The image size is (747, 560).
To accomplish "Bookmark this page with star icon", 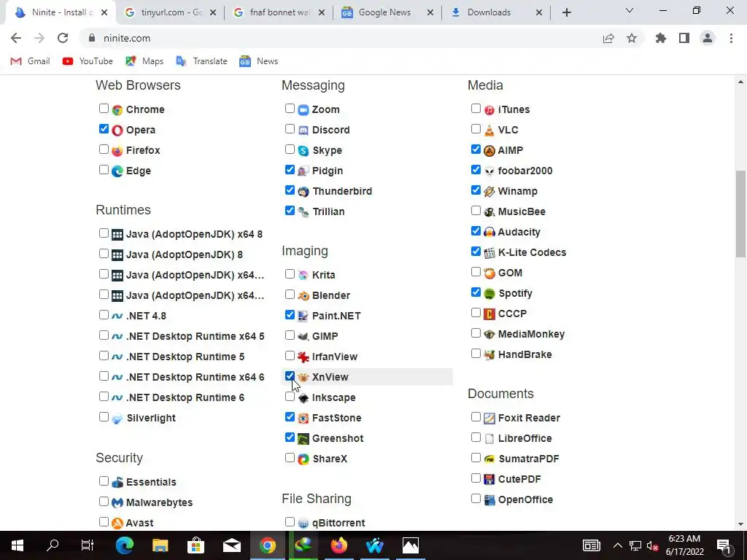I will 632,38.
